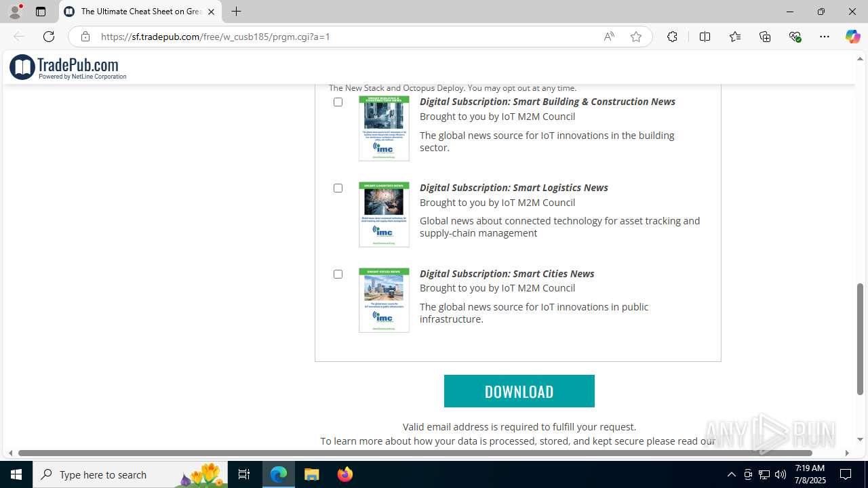Image resolution: width=868 pixels, height=488 pixels.
Task: Click the taskbar search box
Action: click(x=130, y=474)
